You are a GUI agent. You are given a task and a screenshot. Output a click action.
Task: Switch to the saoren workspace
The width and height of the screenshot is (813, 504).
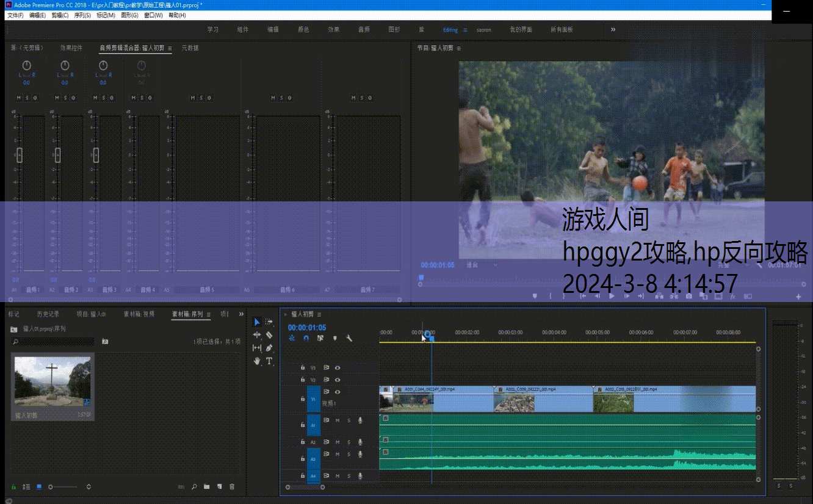[484, 30]
